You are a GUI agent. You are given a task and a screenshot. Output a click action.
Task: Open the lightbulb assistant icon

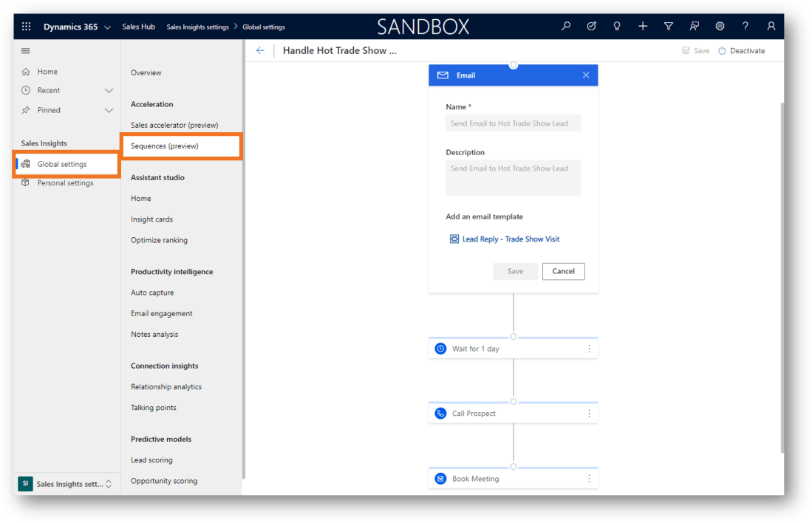pyautogui.click(x=617, y=27)
